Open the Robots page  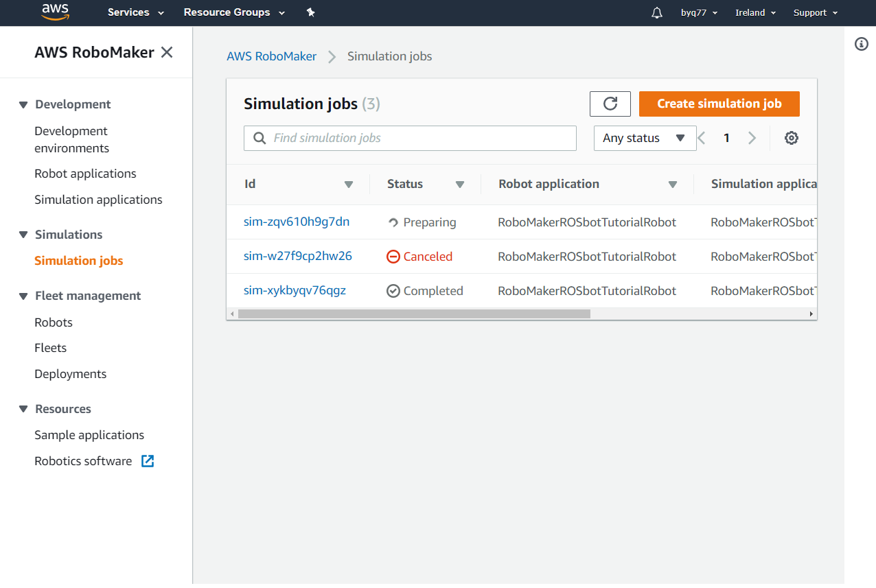[x=54, y=322]
